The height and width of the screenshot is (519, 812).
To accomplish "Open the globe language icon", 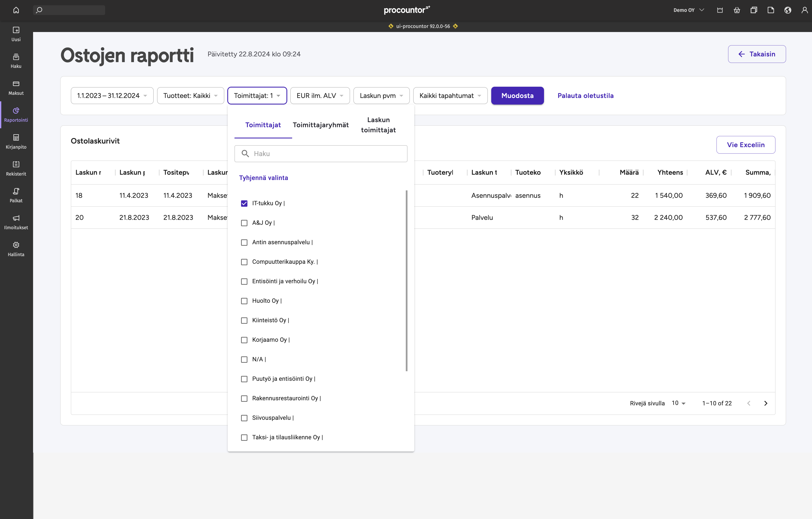I will pyautogui.click(x=788, y=10).
